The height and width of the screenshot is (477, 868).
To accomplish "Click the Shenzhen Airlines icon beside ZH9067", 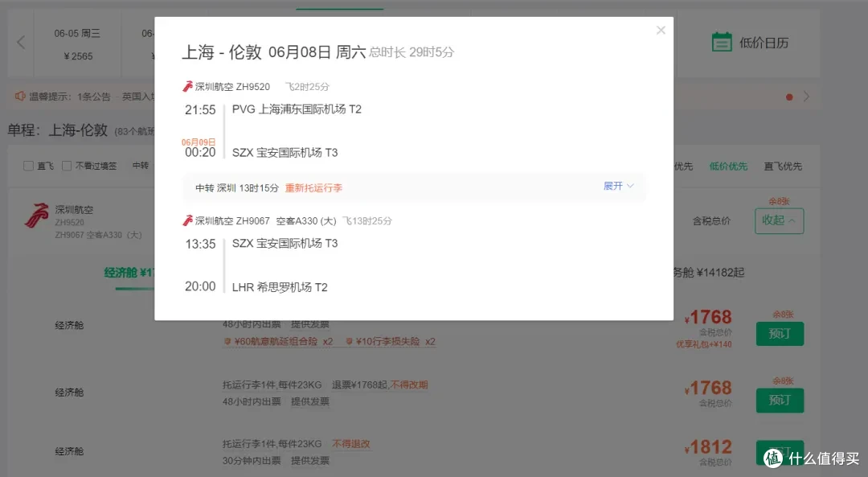I will [x=187, y=220].
